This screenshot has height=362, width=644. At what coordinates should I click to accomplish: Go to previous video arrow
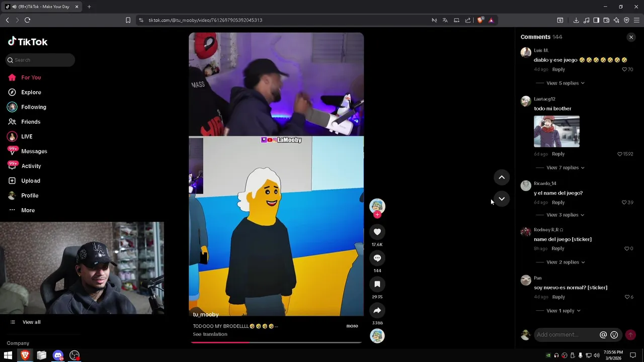pos(502,177)
